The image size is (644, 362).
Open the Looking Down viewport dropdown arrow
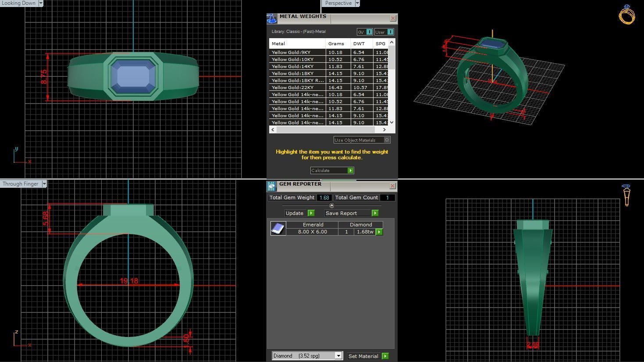point(41,3)
